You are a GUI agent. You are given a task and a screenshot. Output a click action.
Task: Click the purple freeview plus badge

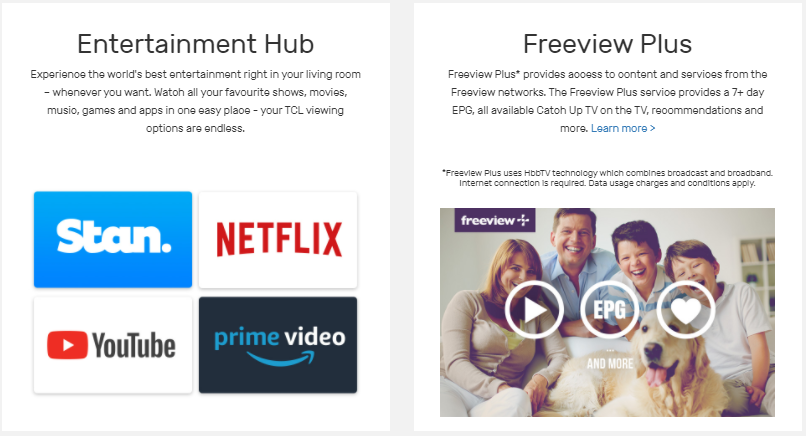(495, 220)
